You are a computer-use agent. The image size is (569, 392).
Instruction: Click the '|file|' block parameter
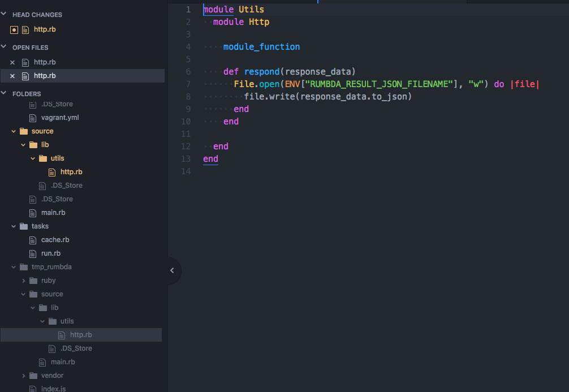525,84
